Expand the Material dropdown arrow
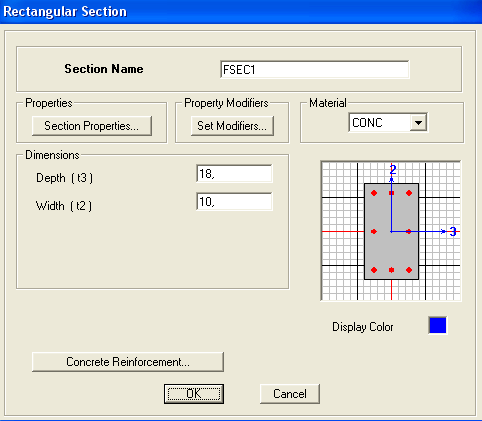This screenshot has height=421, width=482. tap(418, 123)
